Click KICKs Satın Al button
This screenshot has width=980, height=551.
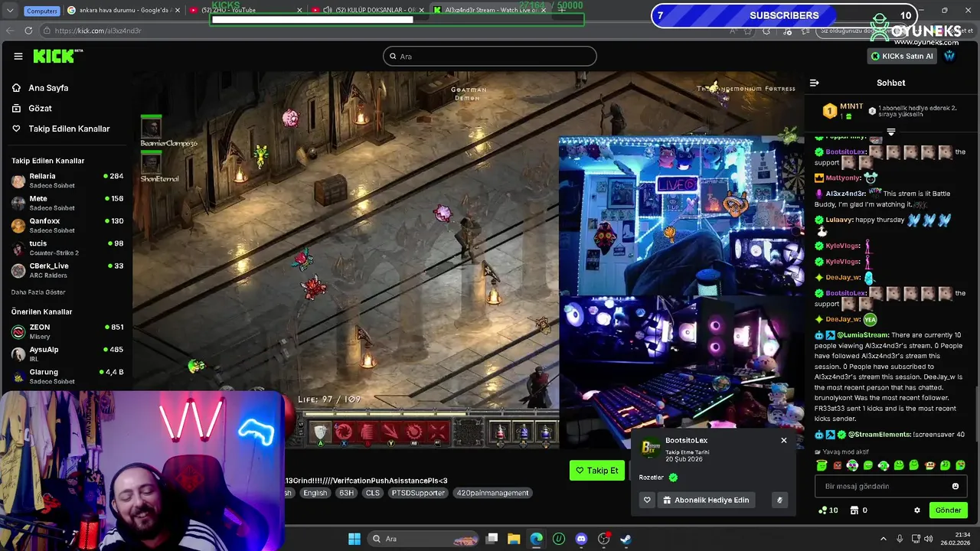click(902, 56)
